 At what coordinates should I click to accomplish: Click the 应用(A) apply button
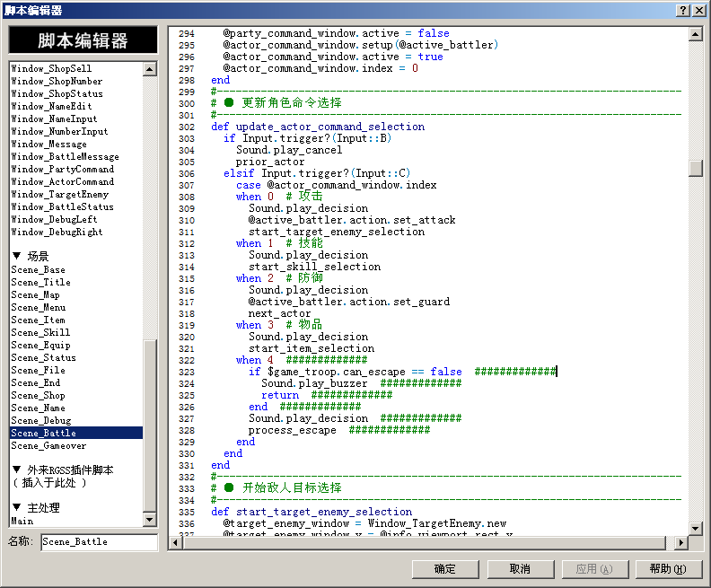point(595,569)
